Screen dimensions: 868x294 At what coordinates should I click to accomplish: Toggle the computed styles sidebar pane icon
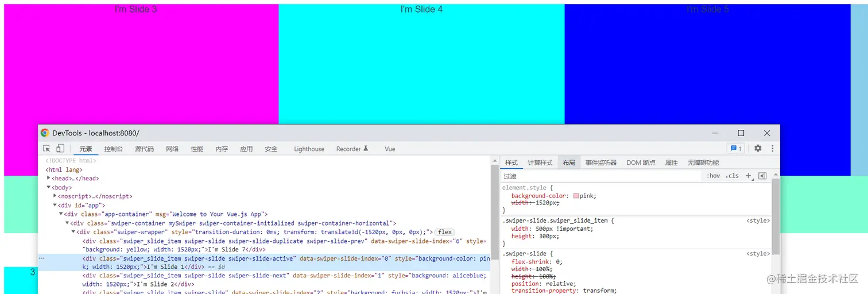click(x=762, y=176)
